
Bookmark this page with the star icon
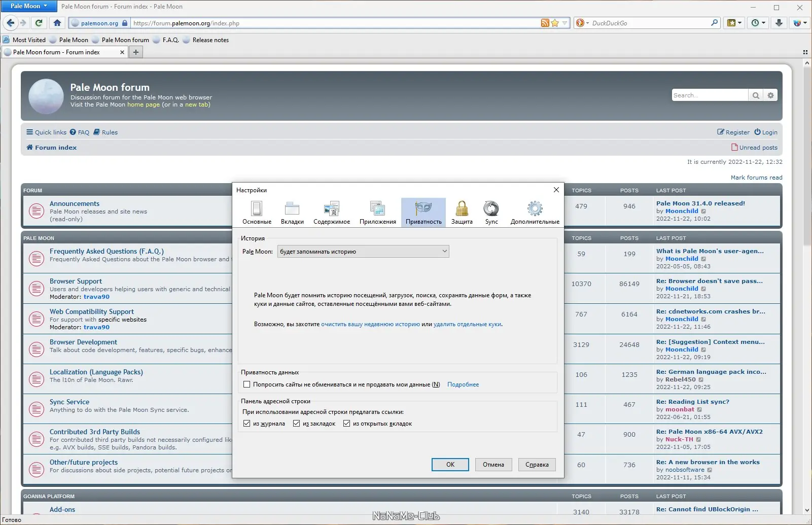(x=555, y=23)
